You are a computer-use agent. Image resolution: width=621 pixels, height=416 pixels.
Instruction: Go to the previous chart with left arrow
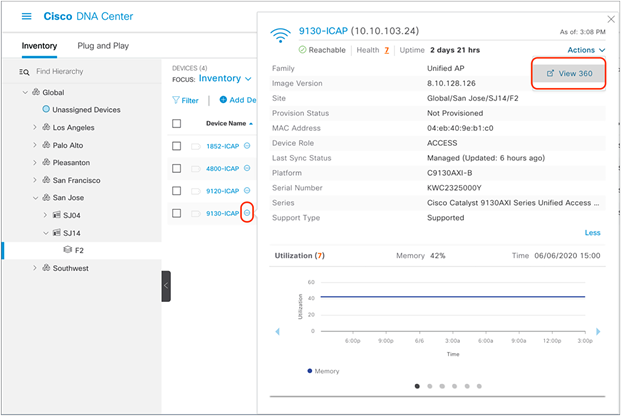(x=278, y=331)
